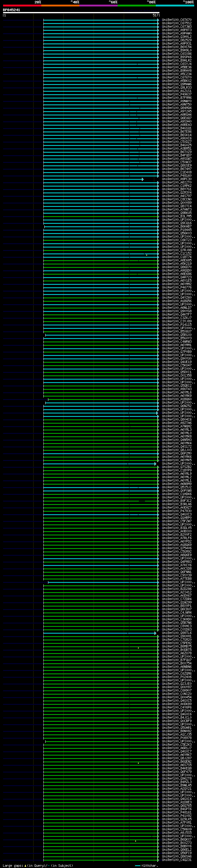The width and height of the screenshot is (197, 868).
Task: Click label UniRef100_C6SX86
Action: pos(176,54)
